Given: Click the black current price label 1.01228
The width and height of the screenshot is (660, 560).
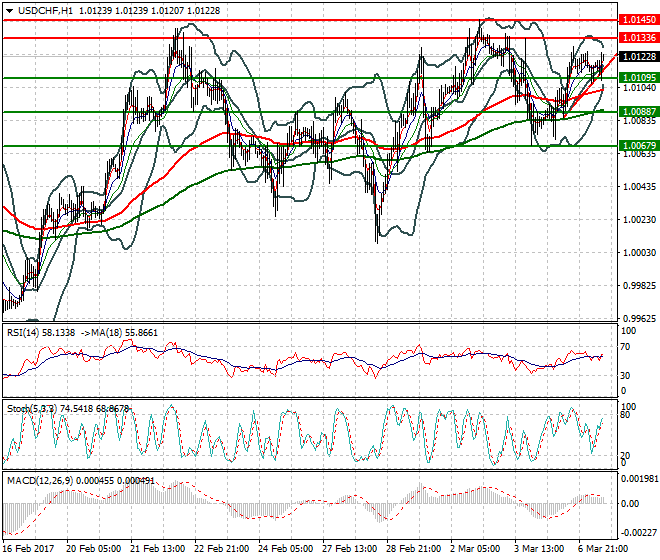Looking at the screenshot, I should (x=637, y=57).
